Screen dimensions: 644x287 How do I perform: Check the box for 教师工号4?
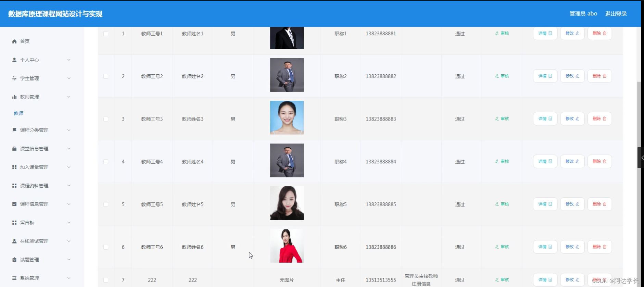pyautogui.click(x=106, y=162)
